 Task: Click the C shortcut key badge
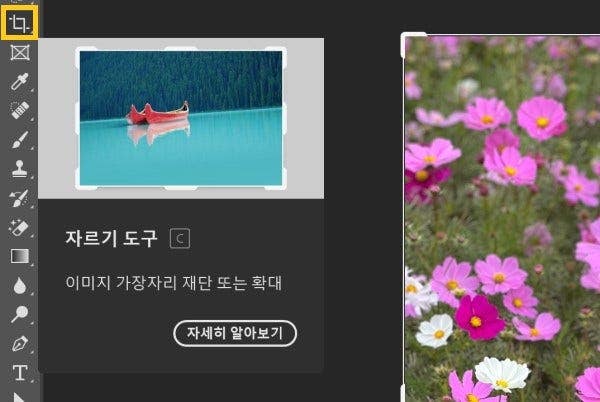pyautogui.click(x=180, y=239)
